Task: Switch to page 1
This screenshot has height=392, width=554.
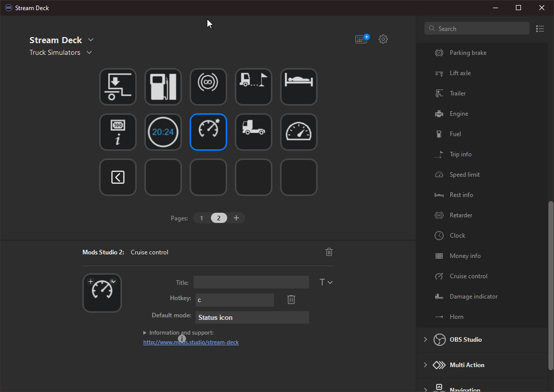Action: tap(201, 218)
